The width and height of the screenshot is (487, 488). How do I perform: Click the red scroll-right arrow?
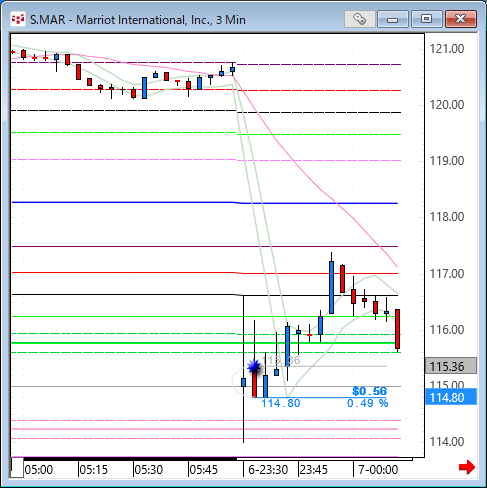pos(467,467)
